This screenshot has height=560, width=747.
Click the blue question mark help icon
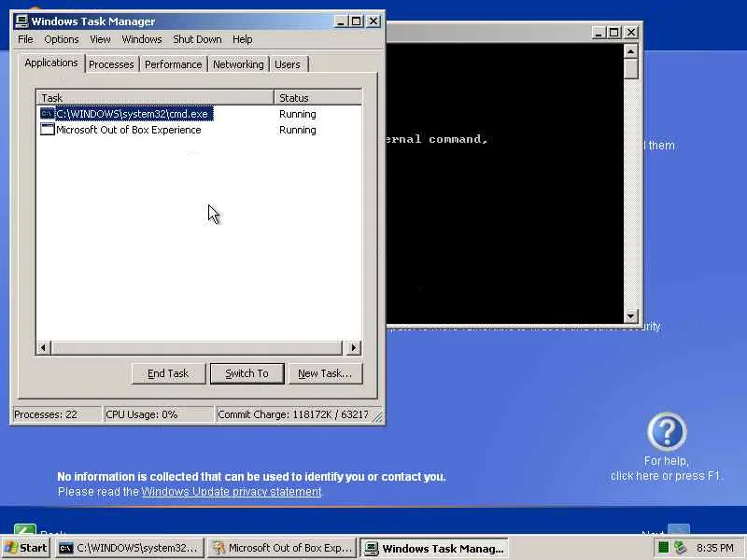(x=667, y=432)
